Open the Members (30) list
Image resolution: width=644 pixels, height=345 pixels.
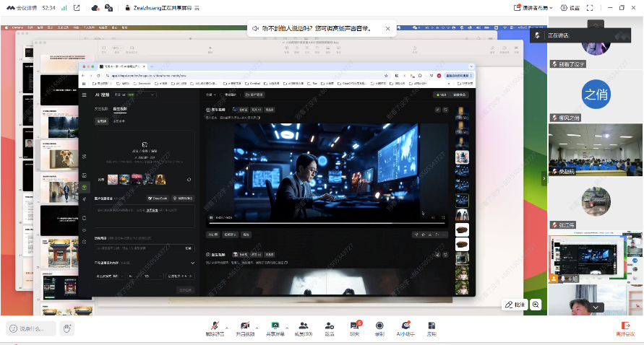304,327
